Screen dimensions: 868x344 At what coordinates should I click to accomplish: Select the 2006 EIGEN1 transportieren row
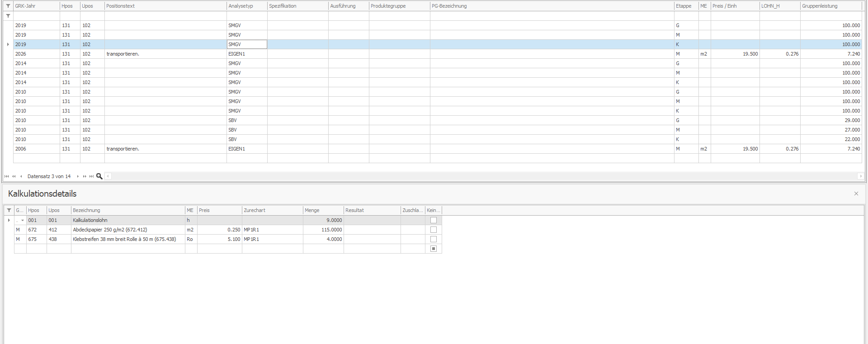[x=438, y=149]
